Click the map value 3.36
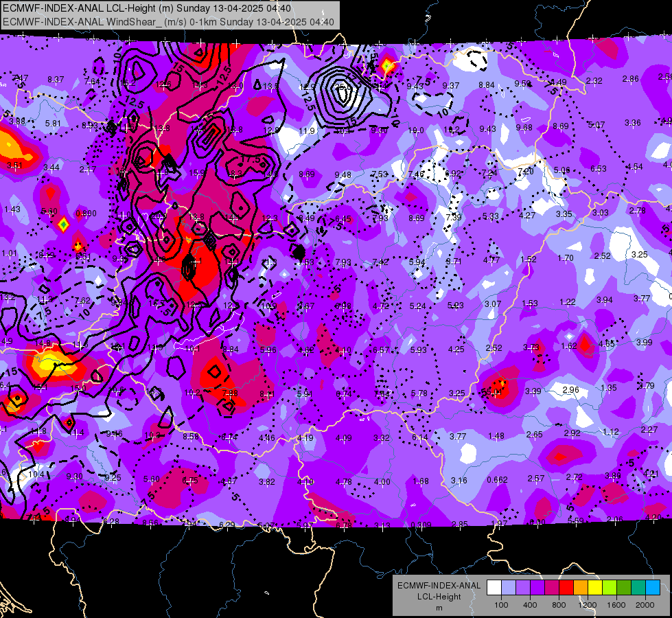This screenshot has height=618, width=672. click(633, 123)
